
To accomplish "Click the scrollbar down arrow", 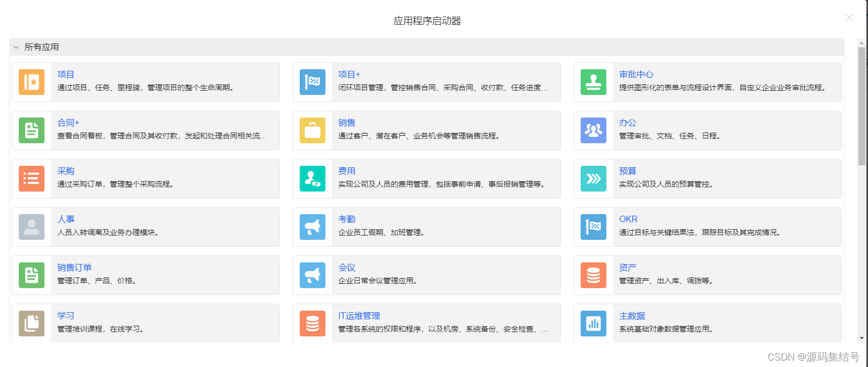I will pos(862,338).
